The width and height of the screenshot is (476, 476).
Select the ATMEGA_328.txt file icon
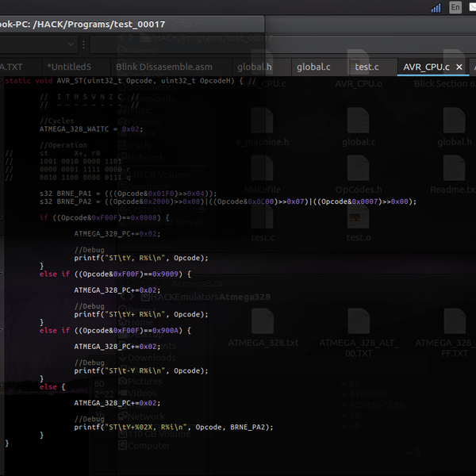tap(263, 322)
